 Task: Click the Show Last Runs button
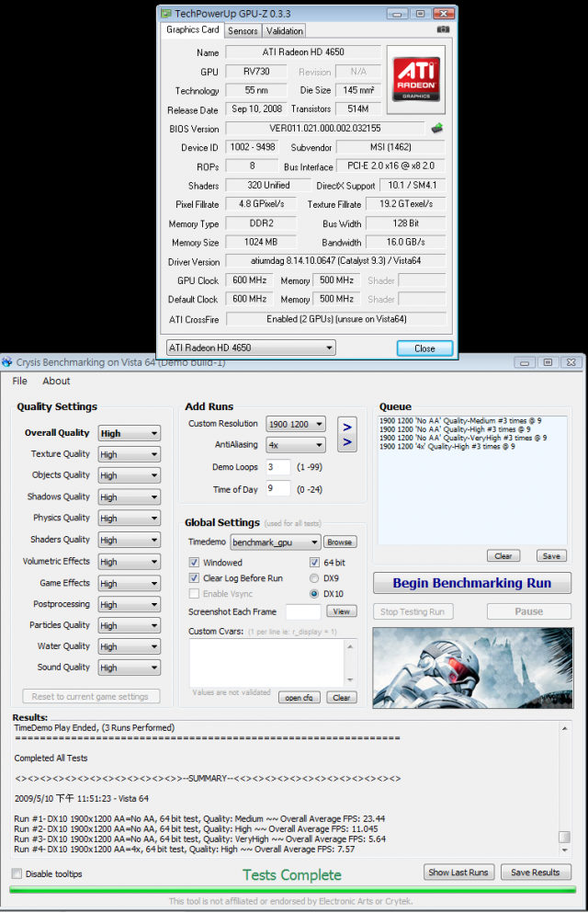click(458, 873)
